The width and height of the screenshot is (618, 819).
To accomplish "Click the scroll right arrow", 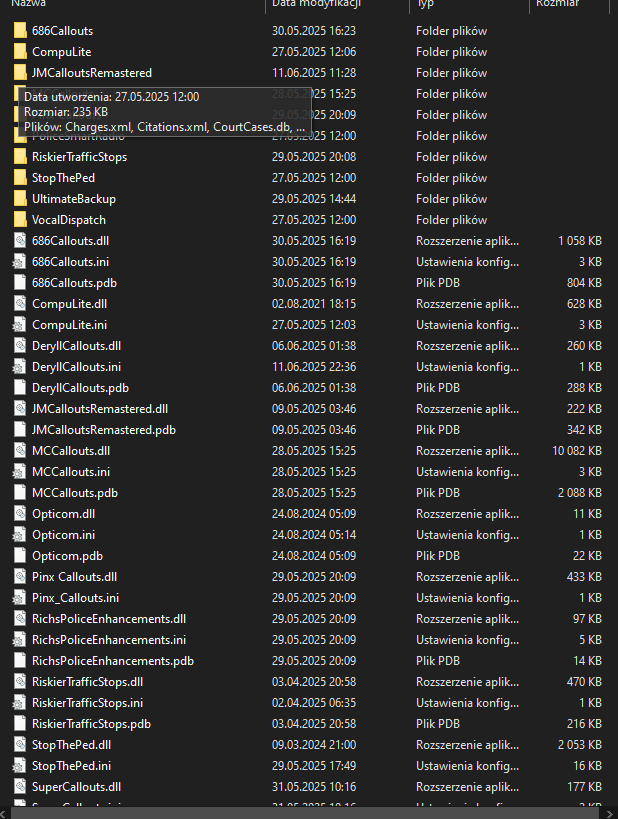I will coord(612,814).
